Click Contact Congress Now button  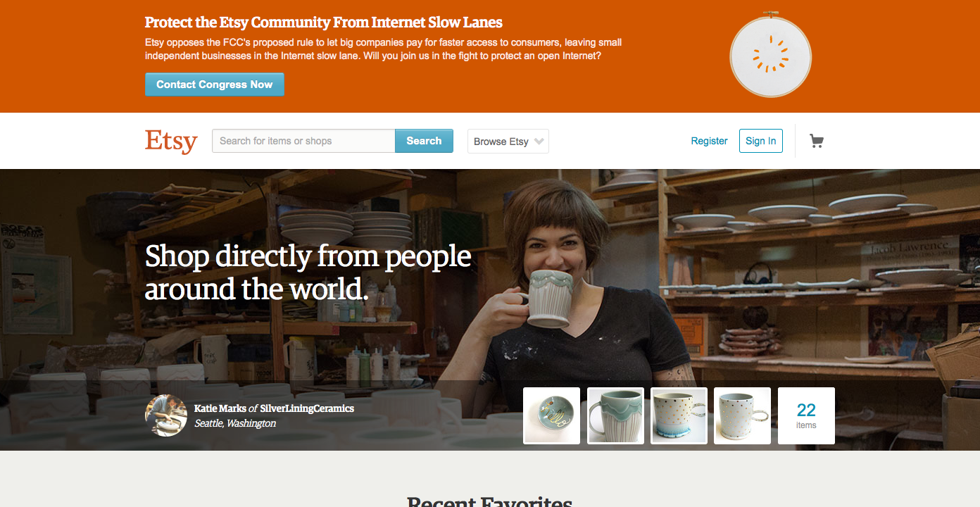point(215,84)
